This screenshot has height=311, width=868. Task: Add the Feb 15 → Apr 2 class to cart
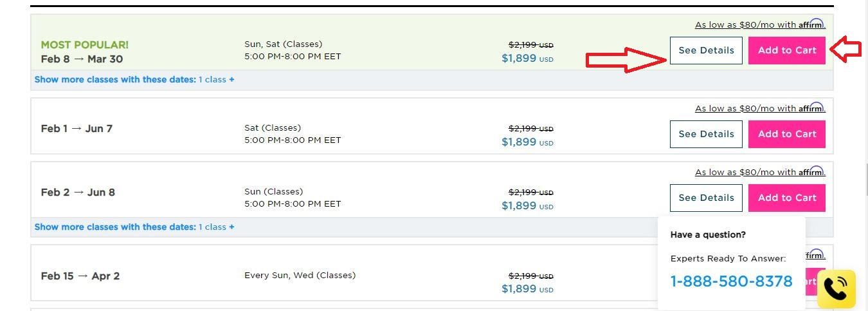pyautogui.click(x=813, y=281)
